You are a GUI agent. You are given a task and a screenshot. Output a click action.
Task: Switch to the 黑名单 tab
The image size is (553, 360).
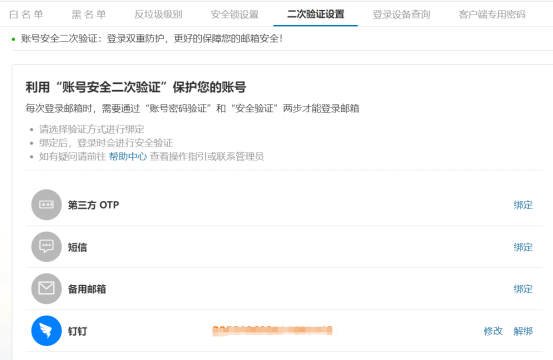point(89,14)
